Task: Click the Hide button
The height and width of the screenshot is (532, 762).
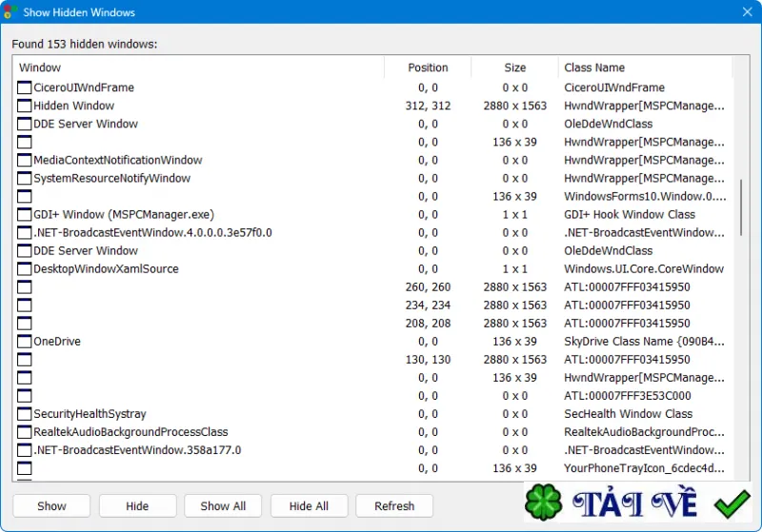Action: (x=137, y=505)
